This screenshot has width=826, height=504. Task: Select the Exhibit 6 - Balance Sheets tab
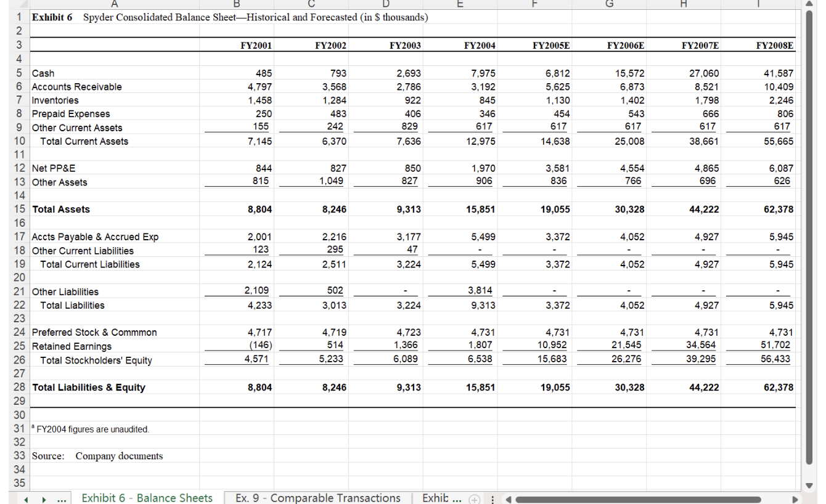[147, 498]
